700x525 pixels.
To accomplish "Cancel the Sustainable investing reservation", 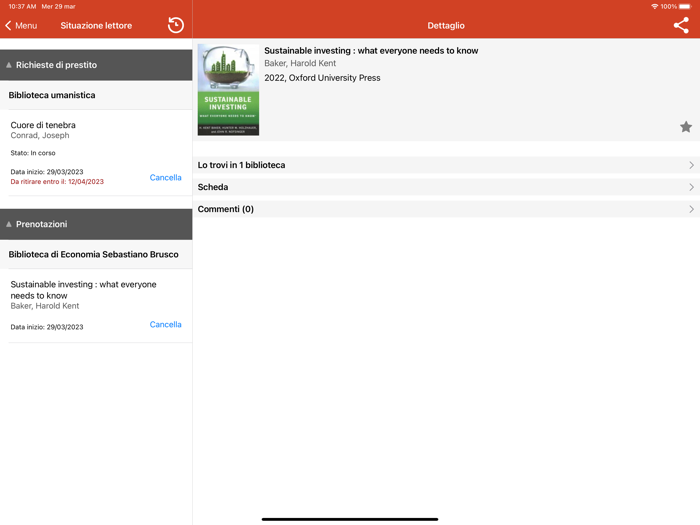I will point(165,325).
